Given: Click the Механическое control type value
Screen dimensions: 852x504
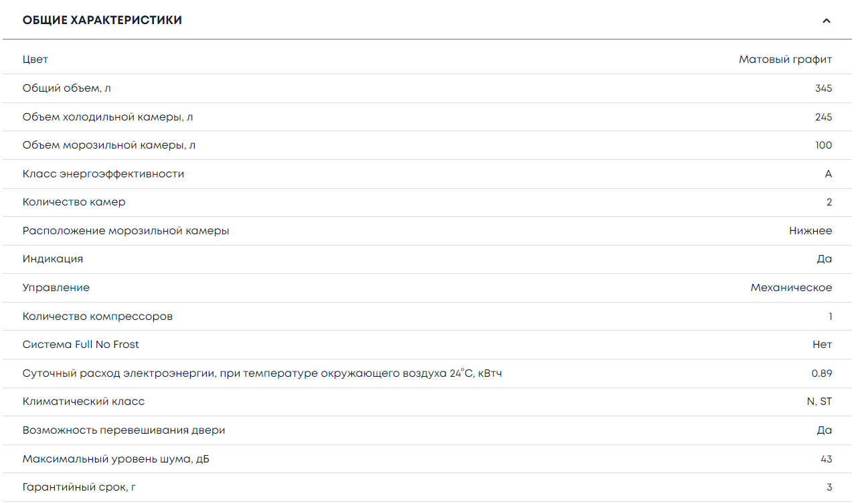Looking at the screenshot, I should pyautogui.click(x=791, y=288).
